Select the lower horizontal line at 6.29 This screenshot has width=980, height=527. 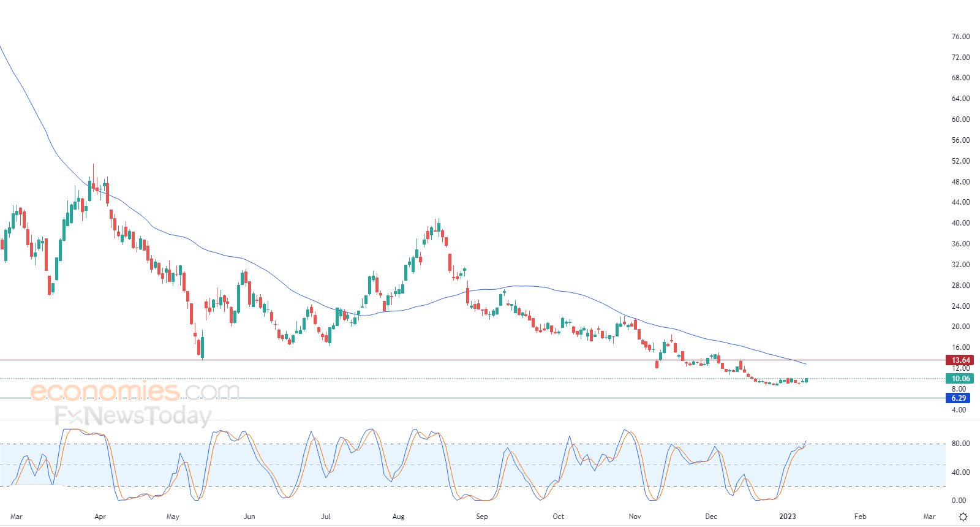click(472, 398)
